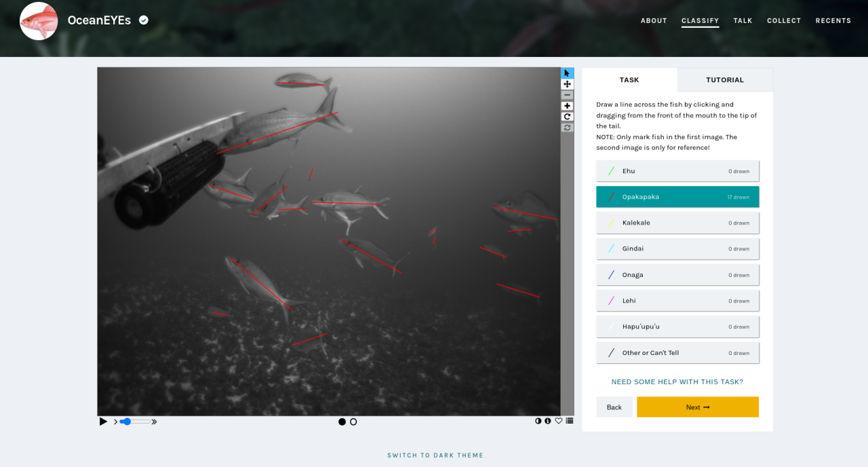Switch to dark theme
Screen dimensions: 868x467
click(435, 455)
